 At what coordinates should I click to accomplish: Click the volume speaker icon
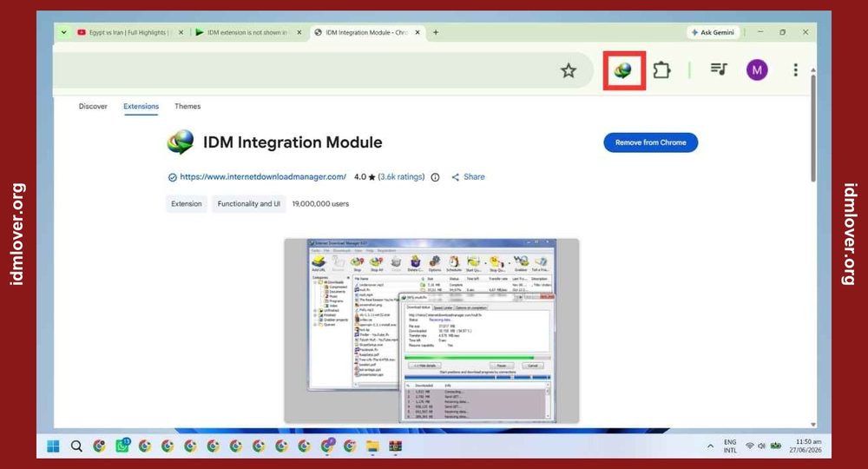tap(762, 446)
